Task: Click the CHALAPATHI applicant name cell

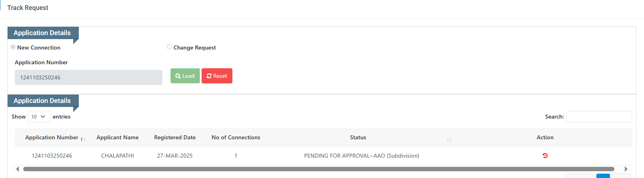Action: click(118, 156)
